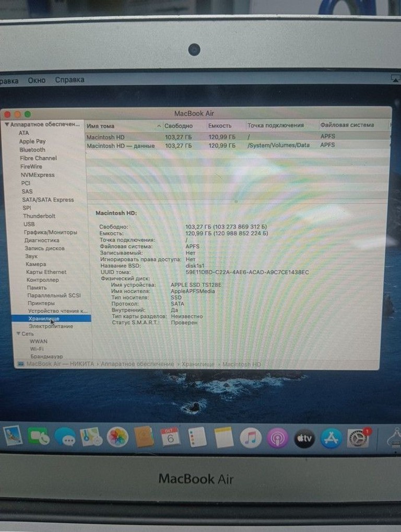The height and width of the screenshot is (532, 401).
Task: Select SATA/SATA Express in the sidebar
Action: (x=48, y=200)
